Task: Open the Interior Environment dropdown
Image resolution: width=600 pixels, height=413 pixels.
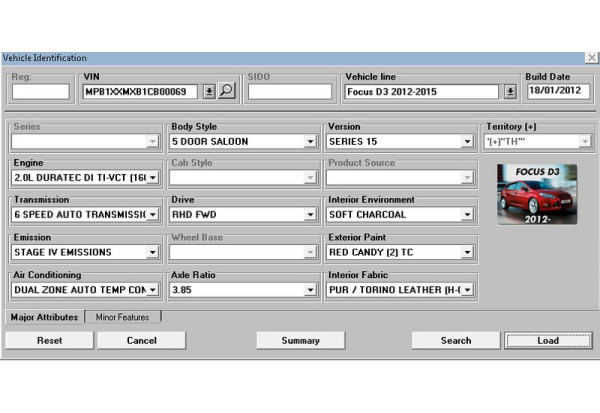Action: click(x=467, y=215)
